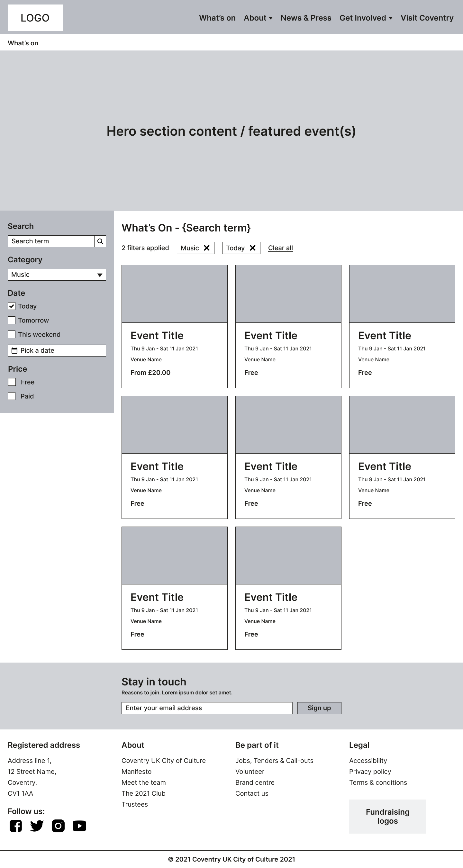This screenshot has height=868, width=463.
Task: Click the Clear all filters link
Action: click(280, 248)
